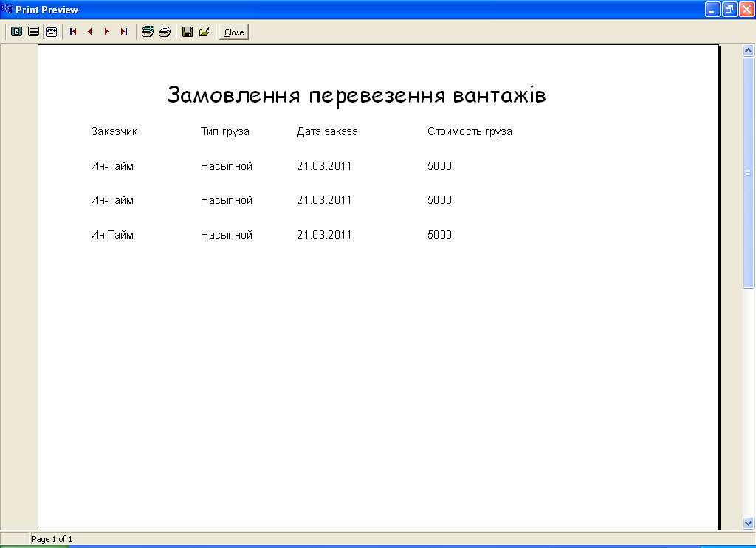756x548 pixels.
Task: Save the report with floppy disk icon
Action: click(x=188, y=32)
